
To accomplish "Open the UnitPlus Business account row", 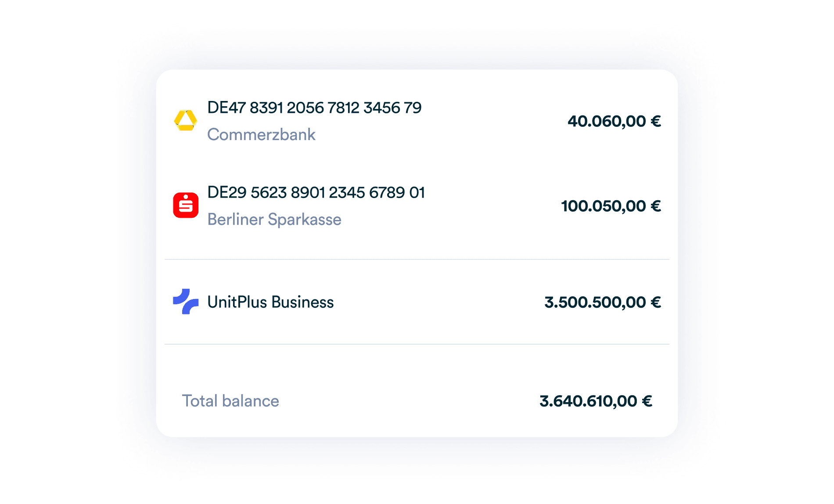I will pyautogui.click(x=417, y=302).
